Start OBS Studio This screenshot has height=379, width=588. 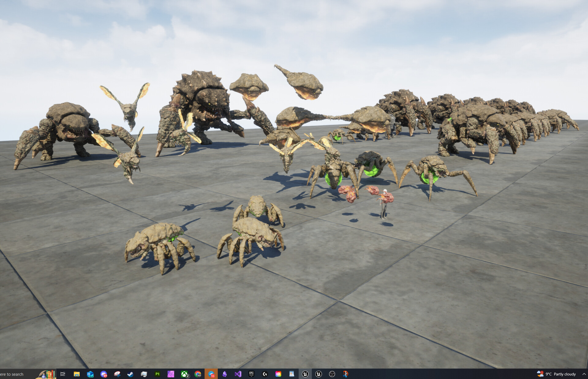pos(332,374)
